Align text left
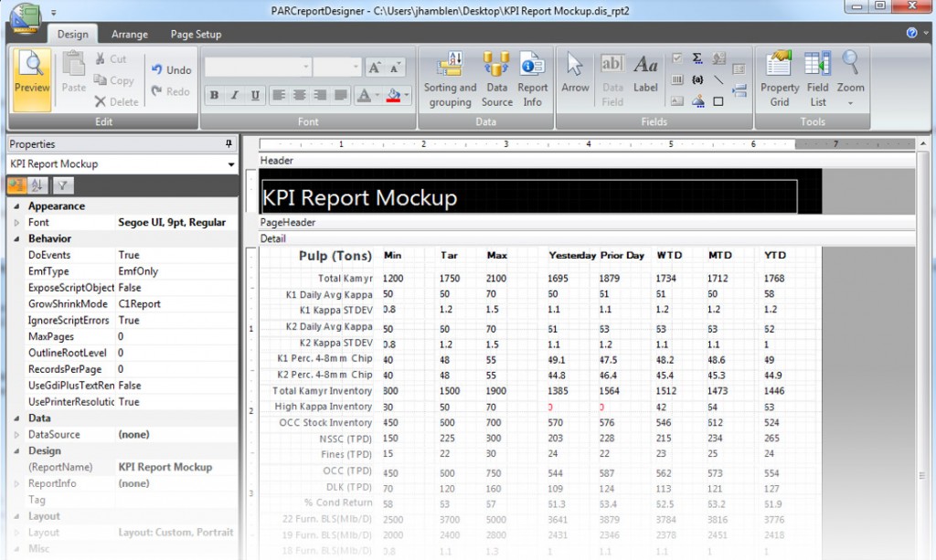This screenshot has height=560, width=936. click(x=279, y=95)
